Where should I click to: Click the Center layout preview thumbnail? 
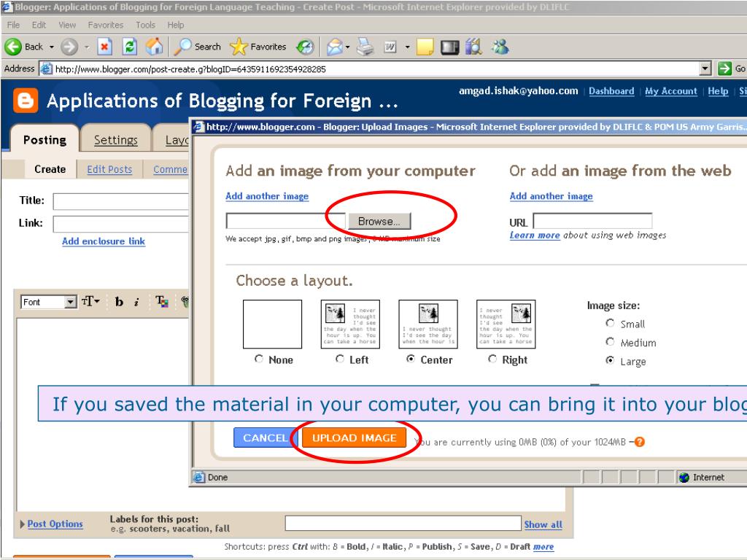pos(427,324)
